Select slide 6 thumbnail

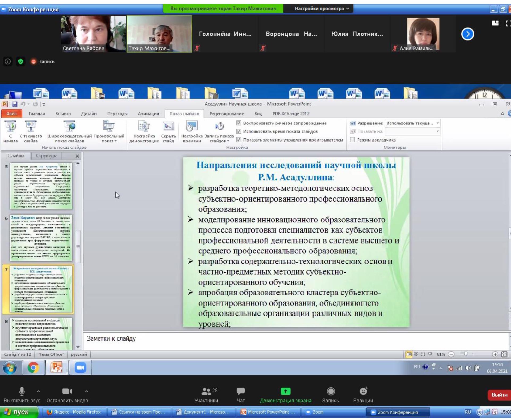(41, 237)
